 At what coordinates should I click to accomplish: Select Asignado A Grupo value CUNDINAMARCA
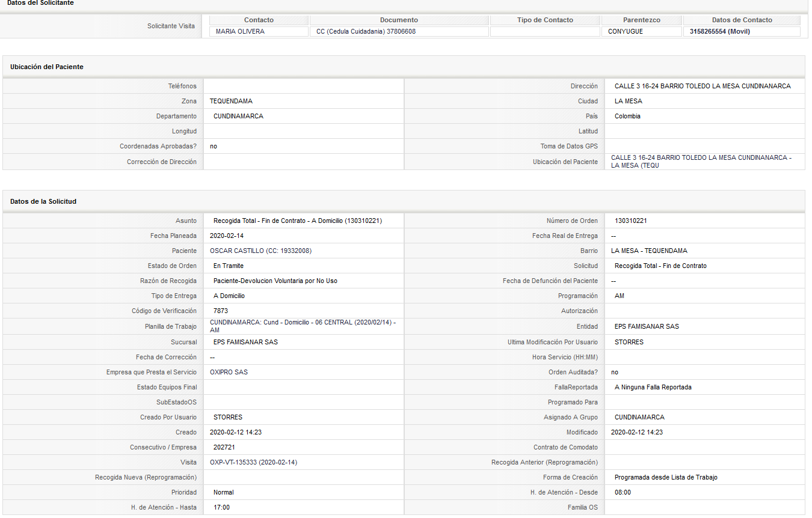click(x=639, y=417)
